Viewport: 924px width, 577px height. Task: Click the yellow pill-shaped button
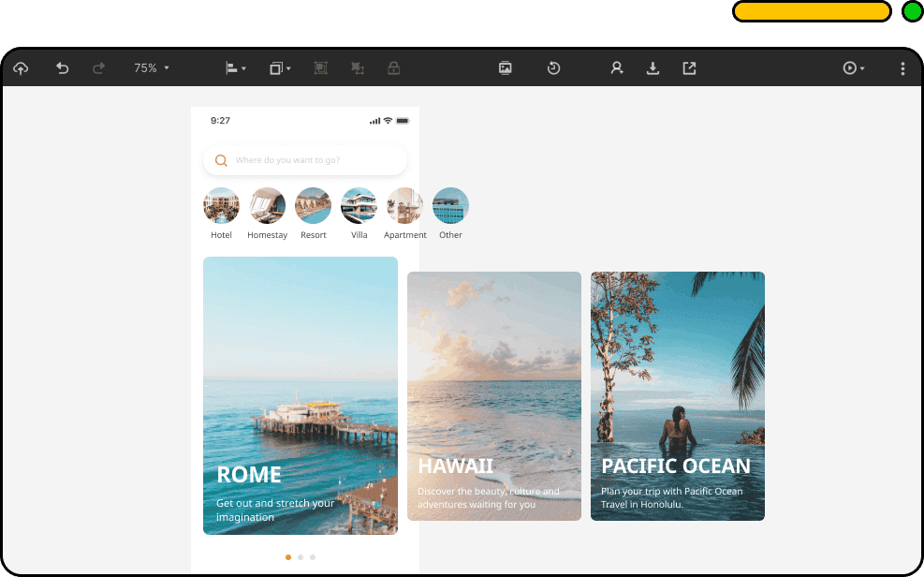[x=812, y=11]
